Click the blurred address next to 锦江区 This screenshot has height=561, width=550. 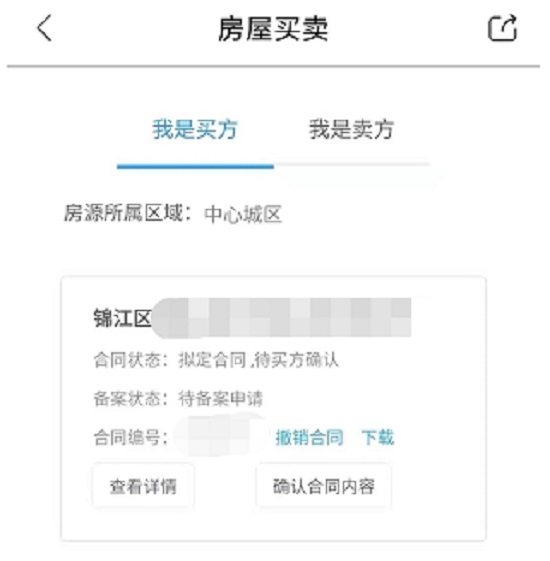[x=281, y=318]
